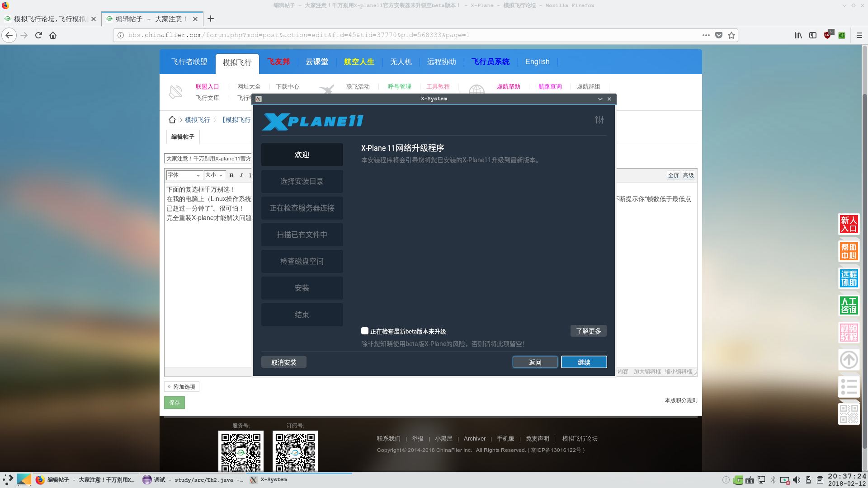Select the 欢迎 installer step
The height and width of the screenshot is (488, 868).
[302, 155]
